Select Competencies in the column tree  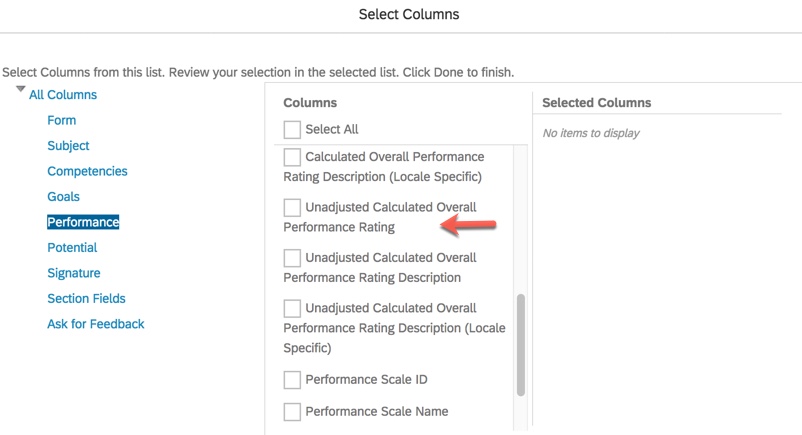(87, 171)
